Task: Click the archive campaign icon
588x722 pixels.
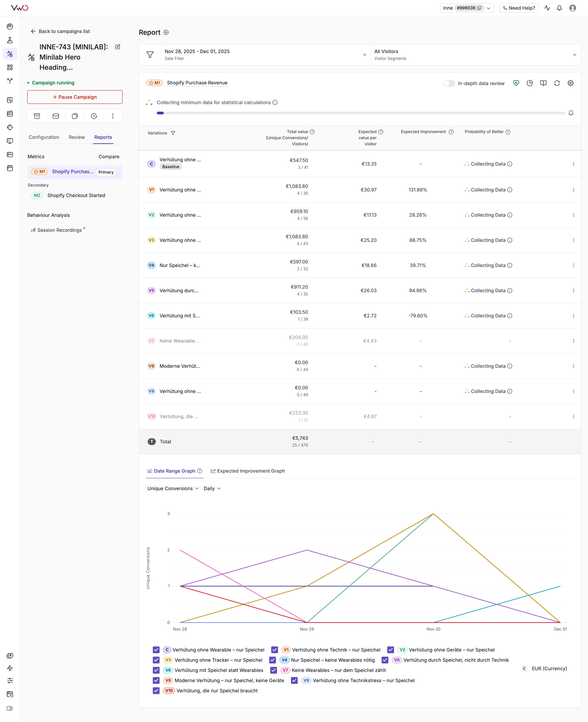Action: click(37, 116)
